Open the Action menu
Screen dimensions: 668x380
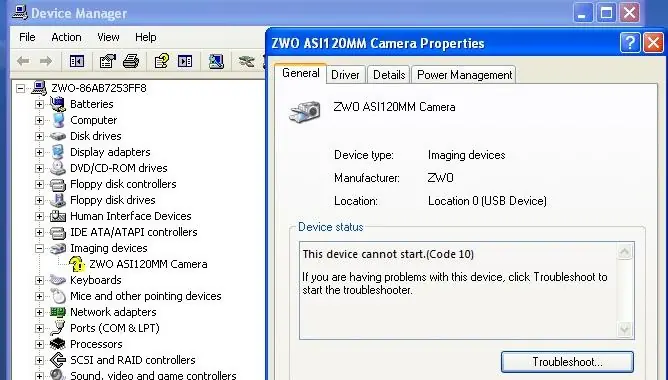66,37
